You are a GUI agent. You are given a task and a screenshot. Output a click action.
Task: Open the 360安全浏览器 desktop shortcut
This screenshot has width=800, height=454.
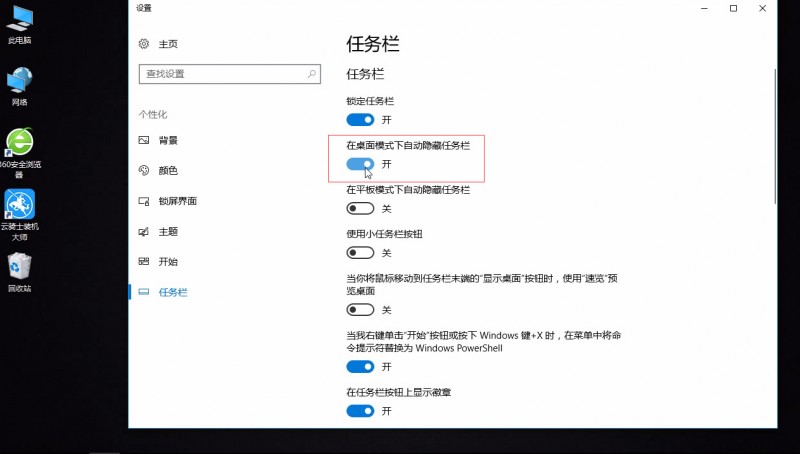(x=20, y=153)
